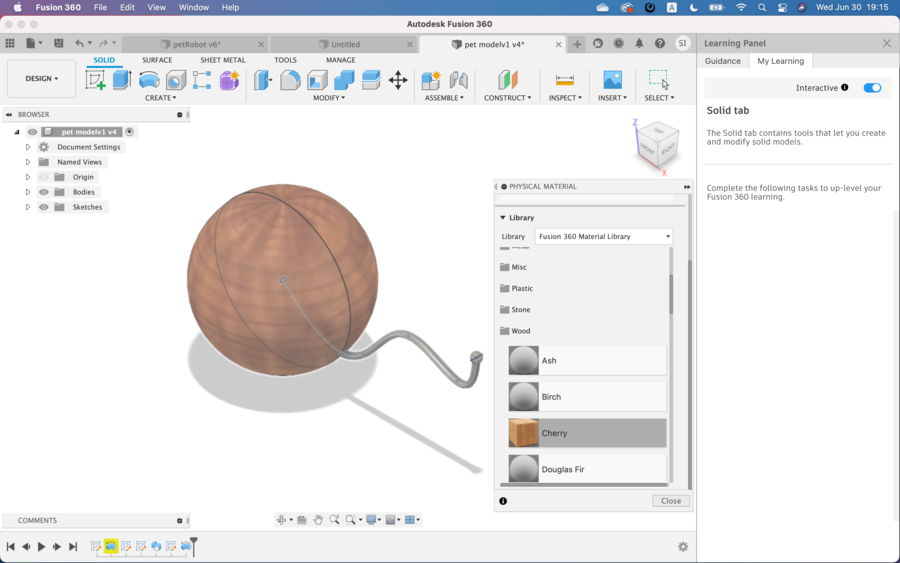Viewport: 900px width, 563px height.
Task: Open the MODIFY dropdown menu
Action: (x=329, y=98)
